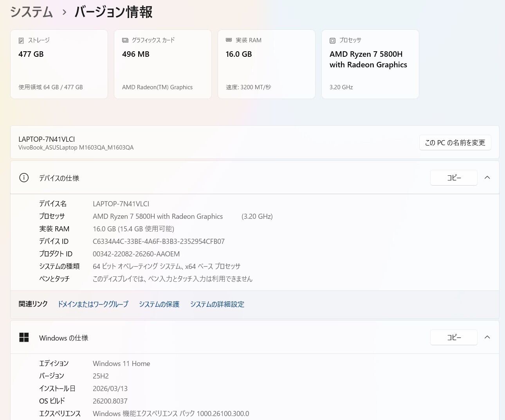Click the storage icon in the ストレージ card
505x420 pixels.
point(21,41)
